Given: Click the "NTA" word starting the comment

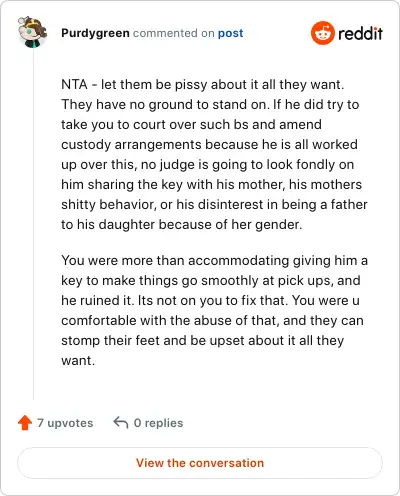Looking at the screenshot, I should [x=74, y=84].
